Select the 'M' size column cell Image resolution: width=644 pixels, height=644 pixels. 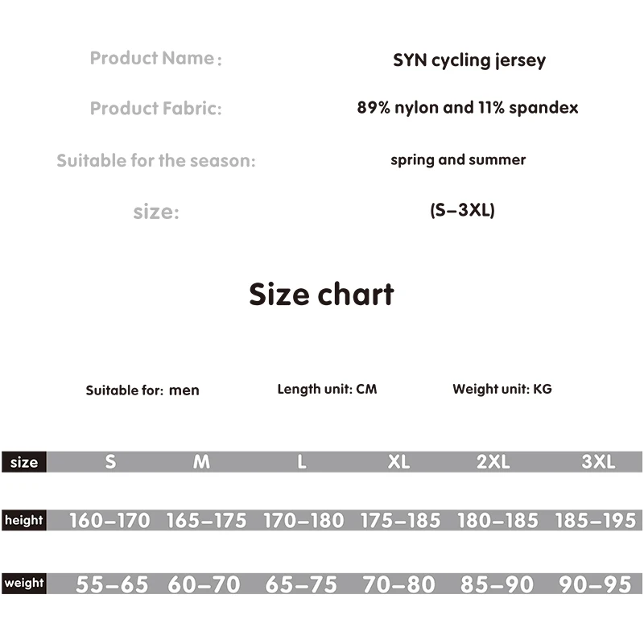pos(201,462)
